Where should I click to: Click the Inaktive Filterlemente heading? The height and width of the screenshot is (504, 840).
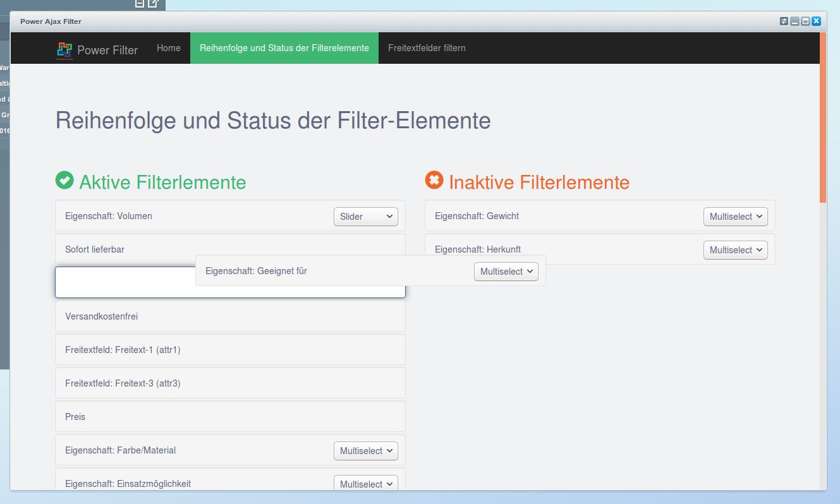pos(539,183)
